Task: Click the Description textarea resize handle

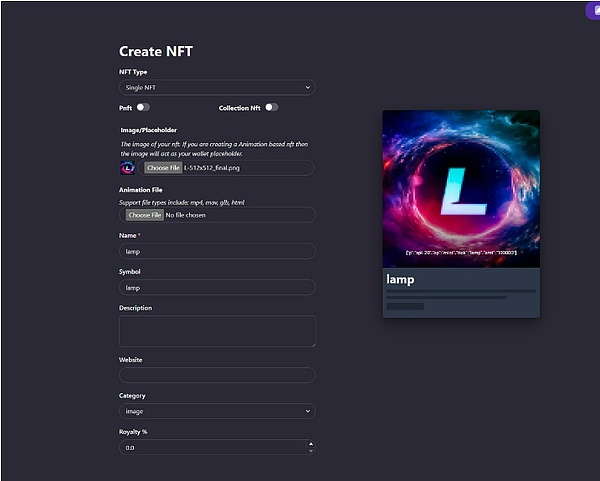Action: [312, 343]
